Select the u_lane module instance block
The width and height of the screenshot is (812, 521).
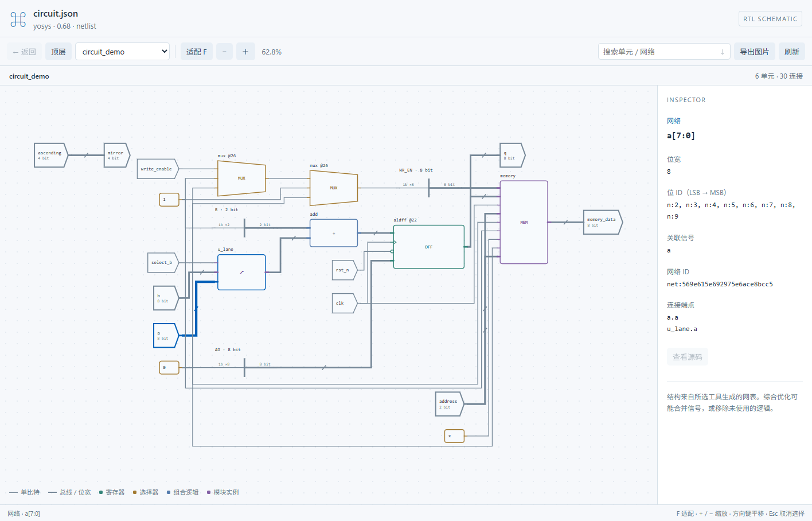click(x=241, y=272)
